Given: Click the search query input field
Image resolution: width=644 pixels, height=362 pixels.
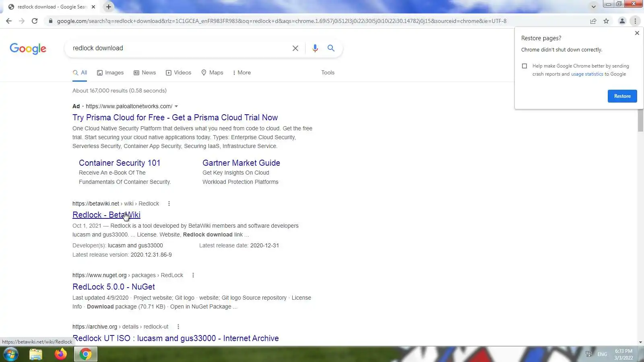Looking at the screenshot, I should (179, 48).
